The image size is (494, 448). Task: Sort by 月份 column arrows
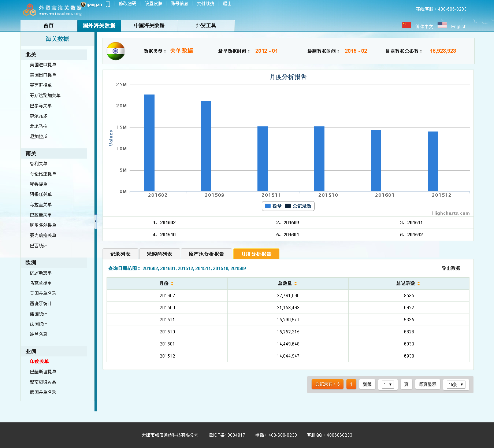[172, 284]
